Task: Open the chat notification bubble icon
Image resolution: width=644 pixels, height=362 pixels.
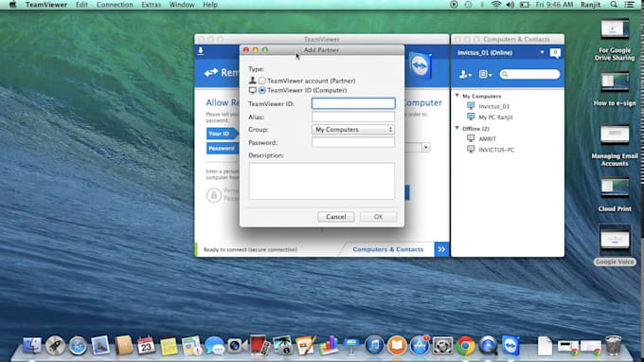Action: click(555, 53)
